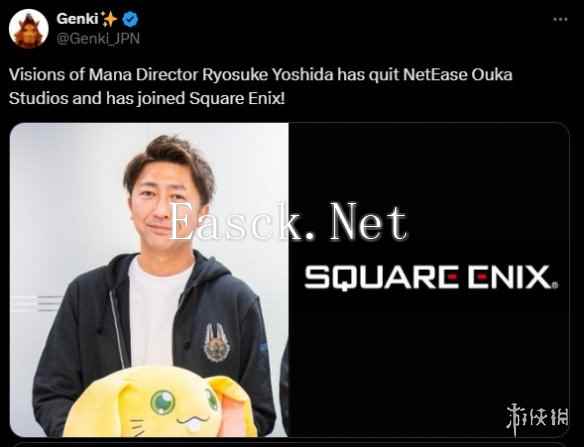The width and height of the screenshot is (584, 447).
Task: Select the emblem patch on black hoodie
Action: (217, 343)
